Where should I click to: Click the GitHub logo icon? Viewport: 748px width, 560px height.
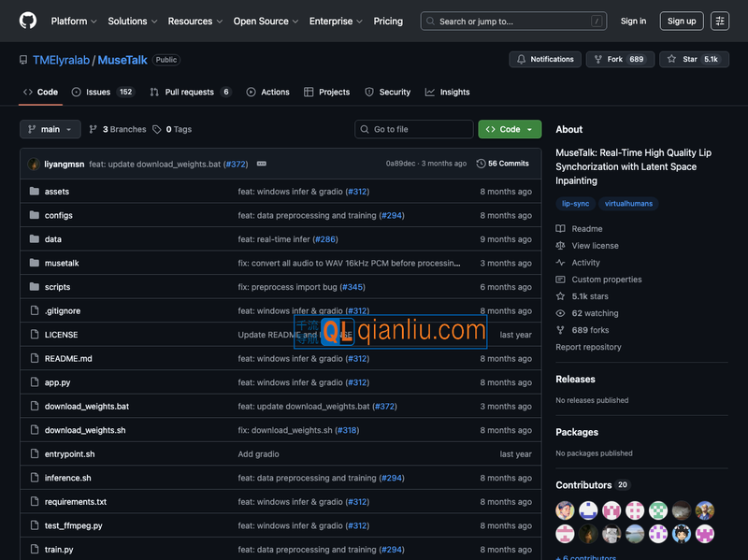click(28, 21)
